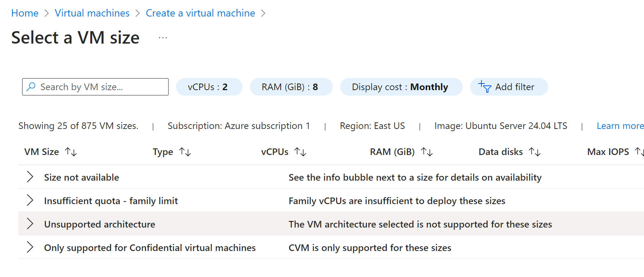Open the ellipsis menu beside Select a VM size

(x=163, y=38)
